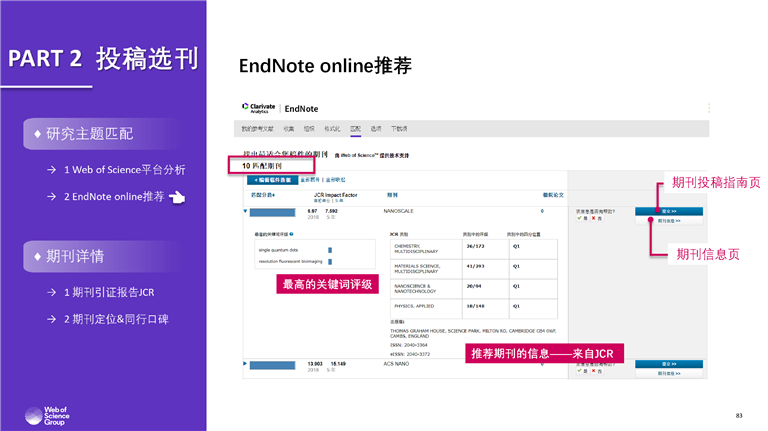Click the similar papers count for NANOSCALE
Image resolution: width=768 pixels, height=431 pixels.
click(x=542, y=211)
